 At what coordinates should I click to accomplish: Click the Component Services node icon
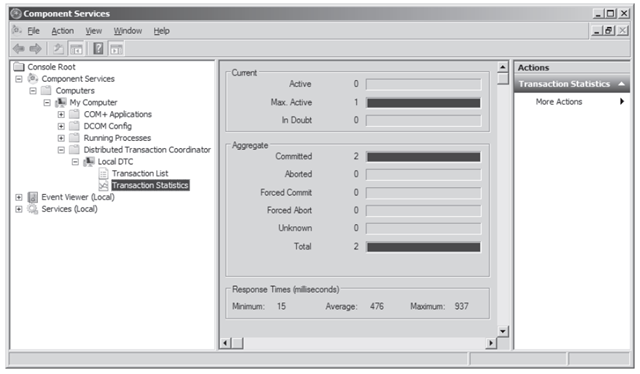(33, 78)
